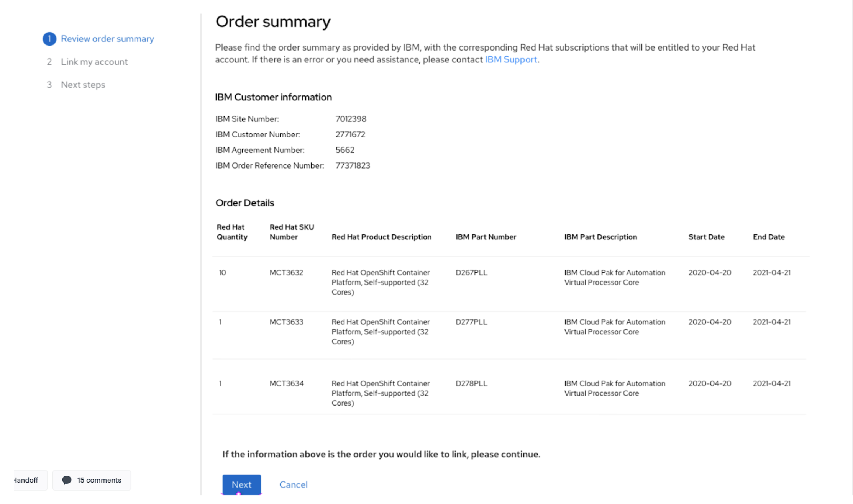853x504 pixels.
Task: Click the Handoff button
Action: click(x=27, y=480)
